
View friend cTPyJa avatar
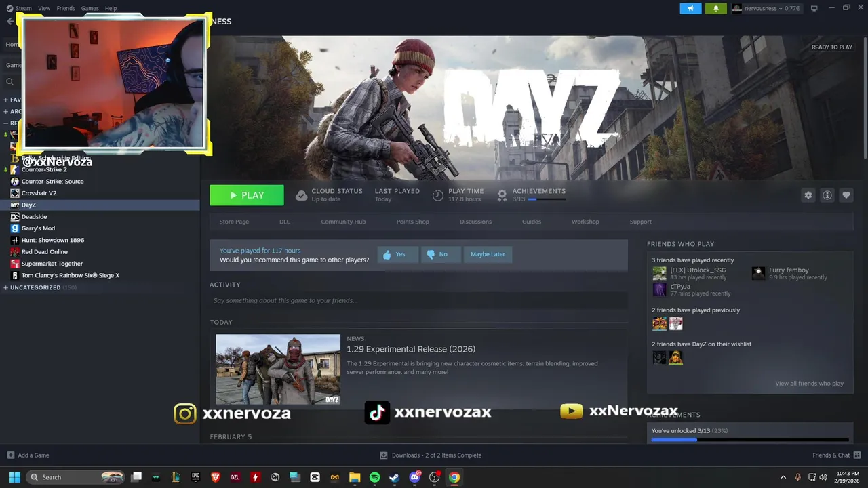659,289
